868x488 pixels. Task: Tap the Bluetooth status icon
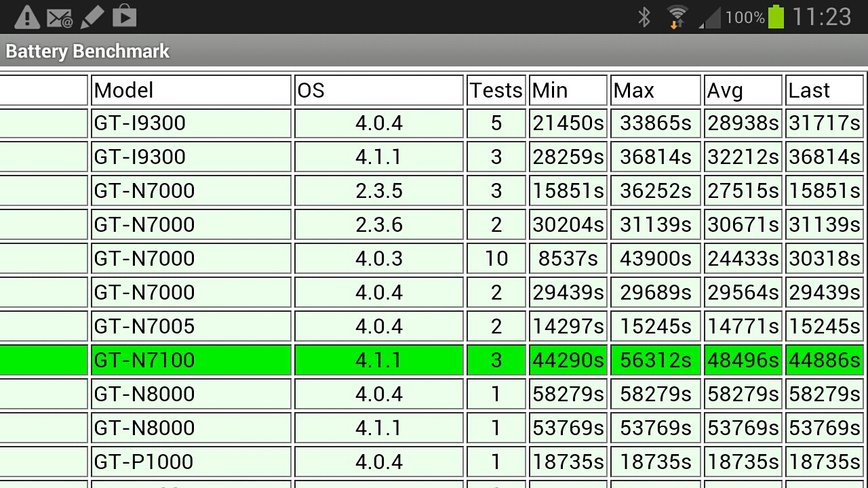click(x=644, y=17)
